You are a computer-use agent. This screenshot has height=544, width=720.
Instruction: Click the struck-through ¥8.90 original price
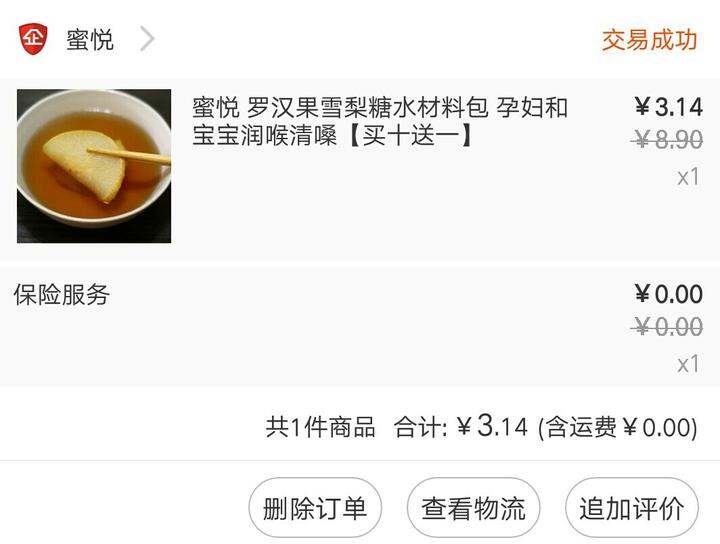coord(667,139)
